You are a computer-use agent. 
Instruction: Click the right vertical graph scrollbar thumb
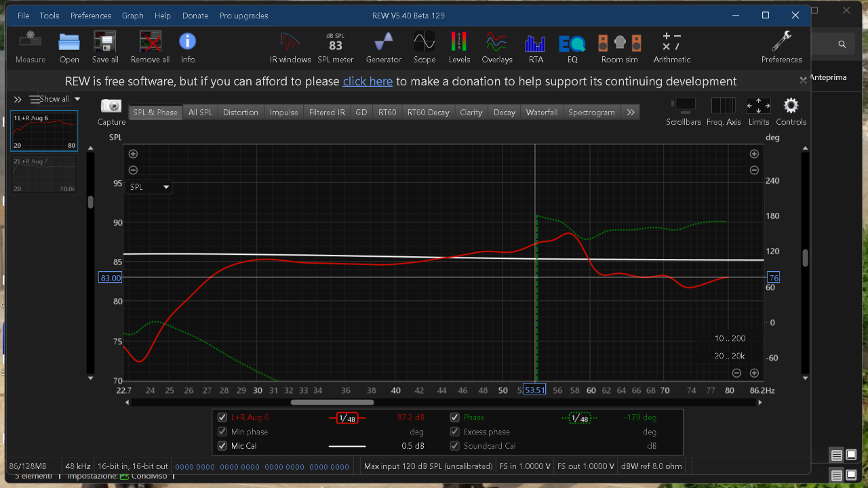pos(806,258)
